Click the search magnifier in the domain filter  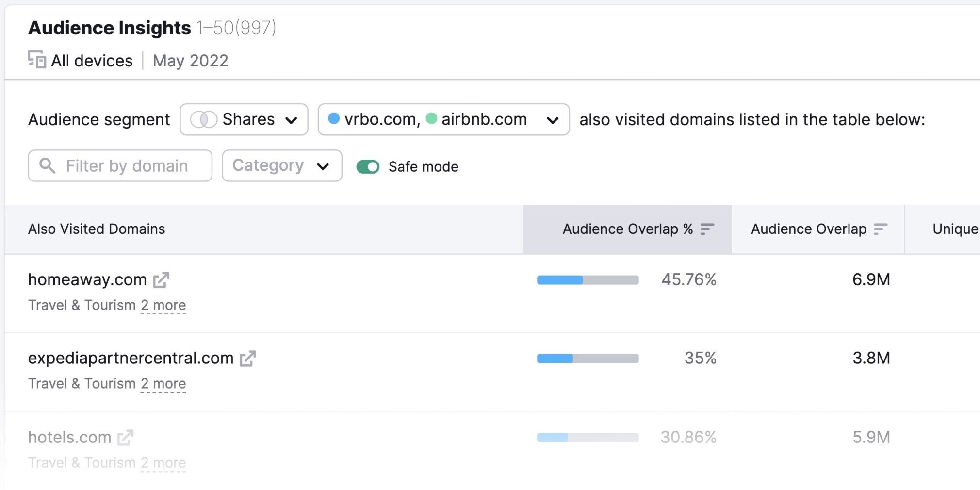[47, 165]
